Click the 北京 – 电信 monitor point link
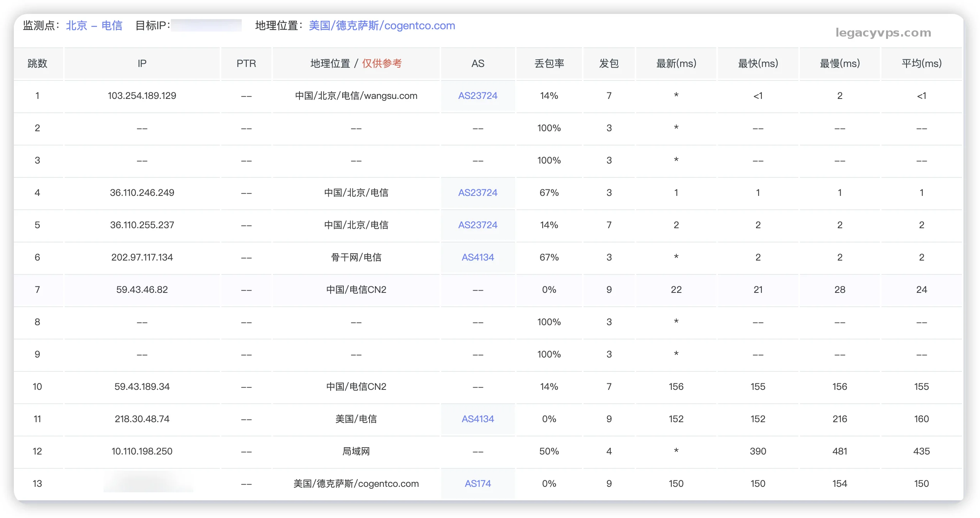Screen dimensions: 980x518 (94, 26)
